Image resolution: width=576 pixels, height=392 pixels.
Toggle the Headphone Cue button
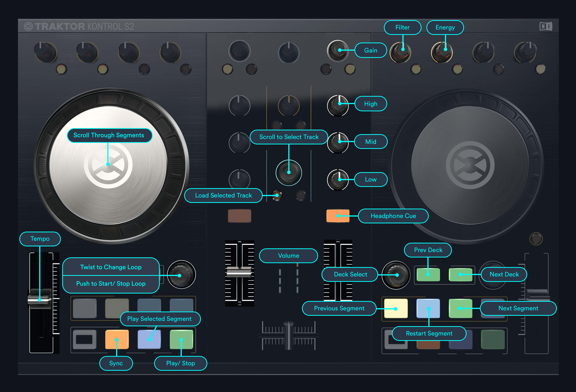coord(338,216)
